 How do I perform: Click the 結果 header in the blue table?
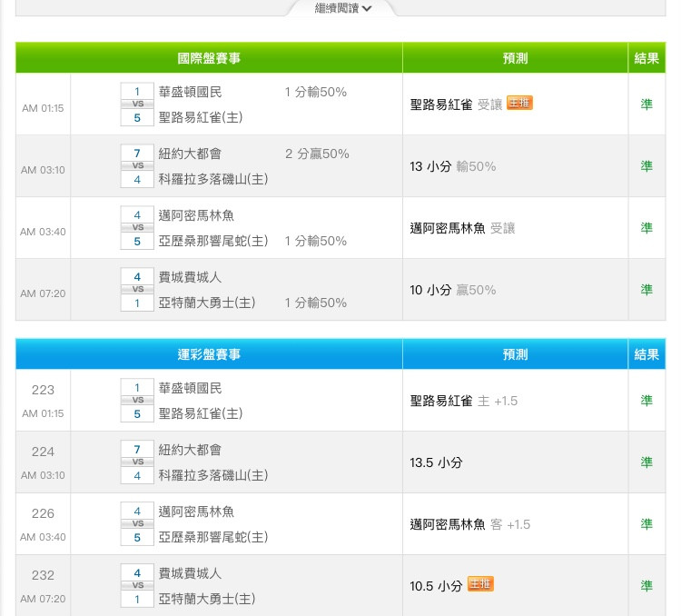point(646,354)
